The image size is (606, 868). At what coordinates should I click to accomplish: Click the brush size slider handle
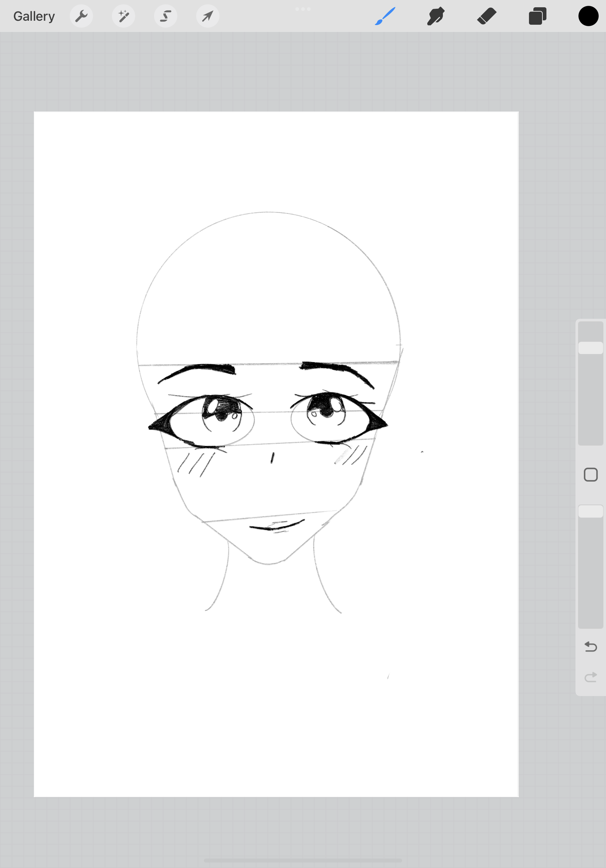tap(590, 348)
